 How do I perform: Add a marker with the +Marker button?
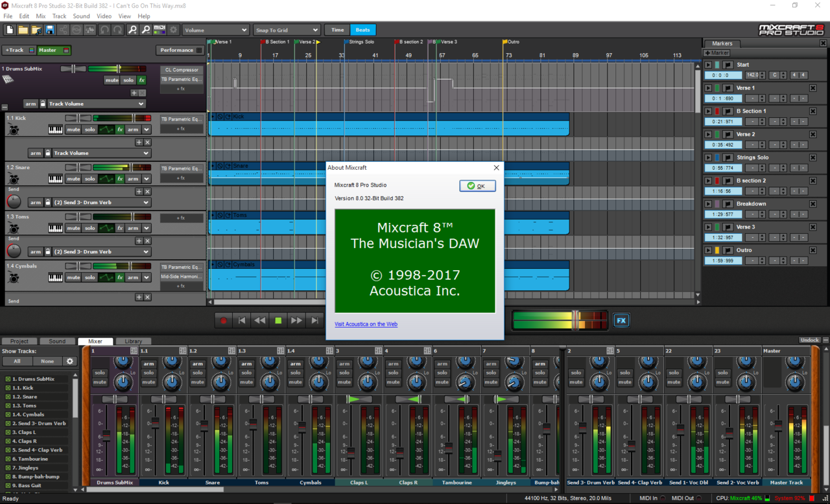[717, 53]
